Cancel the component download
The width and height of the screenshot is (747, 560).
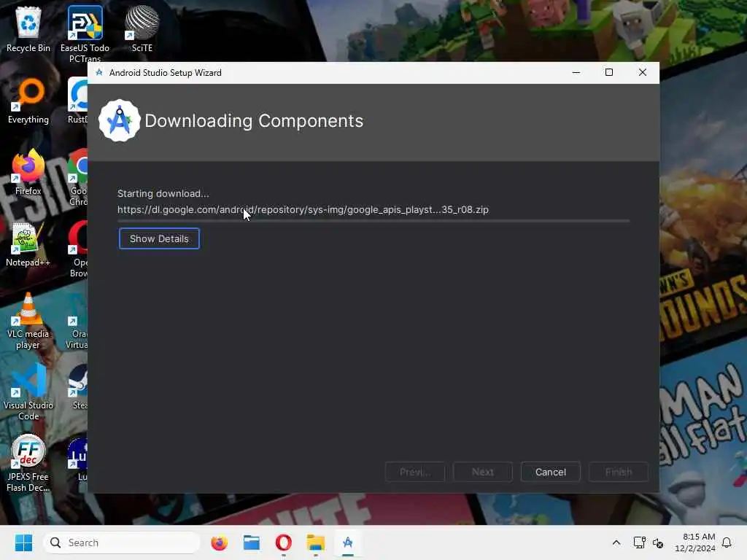tap(550, 472)
